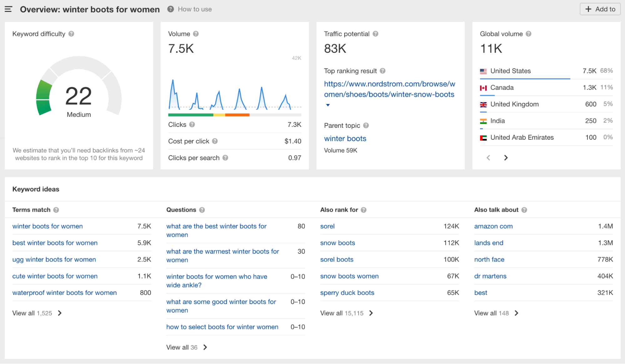Open keyword 'ugg winter boots for women'
The height and width of the screenshot is (364, 625).
[54, 259]
